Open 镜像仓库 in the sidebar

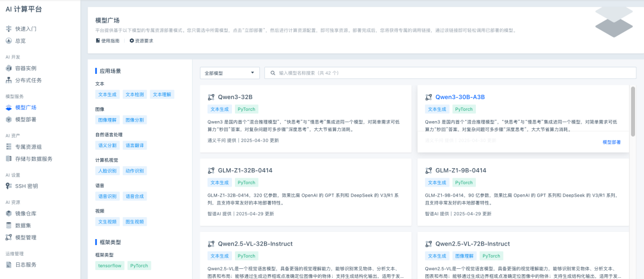(26, 213)
